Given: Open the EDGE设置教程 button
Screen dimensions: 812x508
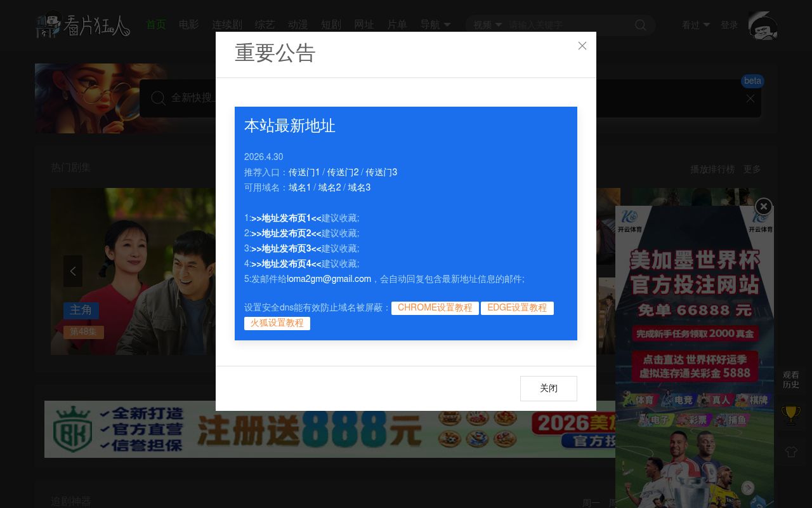Looking at the screenshot, I should (517, 308).
